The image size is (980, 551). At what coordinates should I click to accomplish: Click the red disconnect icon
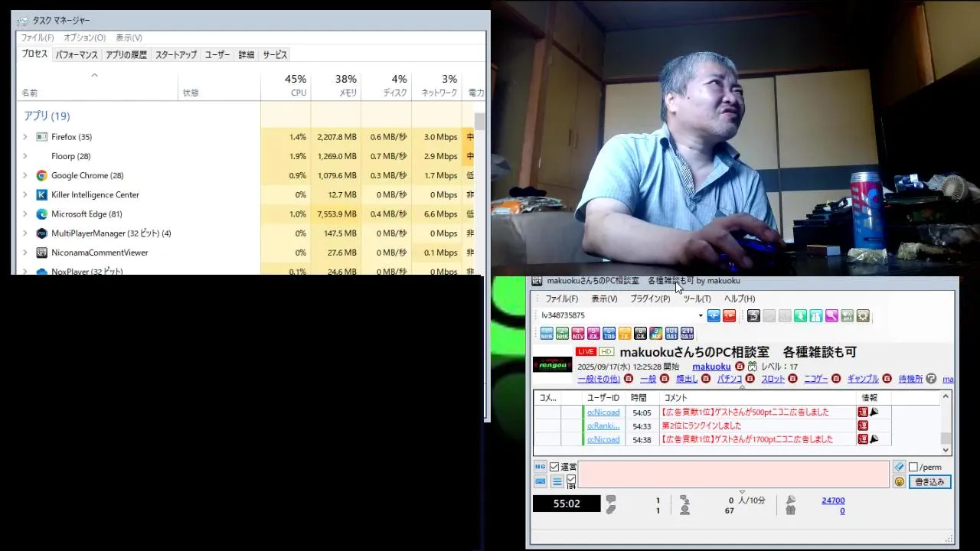click(729, 316)
